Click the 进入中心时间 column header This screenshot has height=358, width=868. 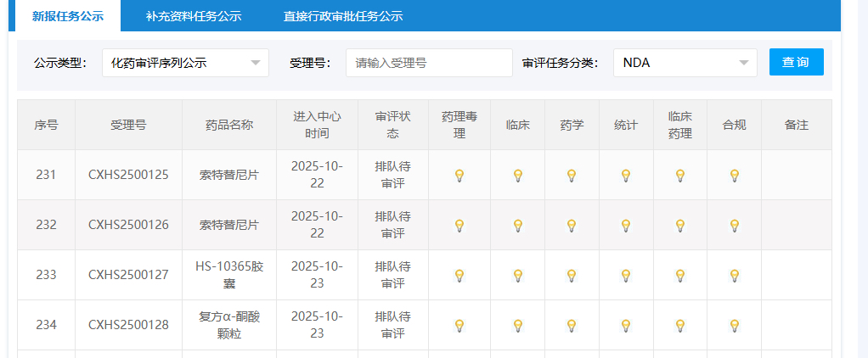point(317,125)
